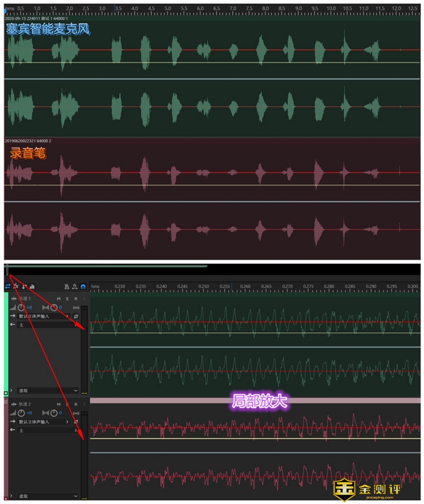Expand Track 2 automation lanes chevron
Screen dimensions: 424x504
click(11, 496)
